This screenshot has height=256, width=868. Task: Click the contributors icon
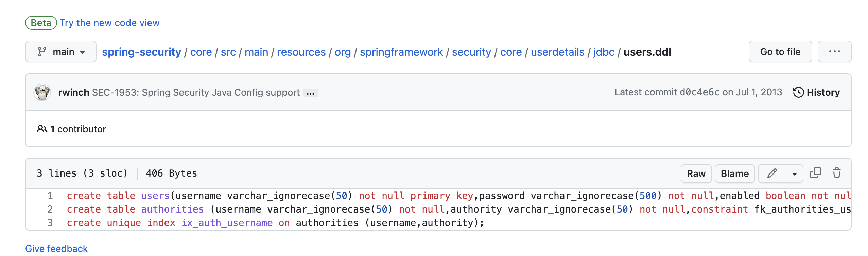[41, 129]
